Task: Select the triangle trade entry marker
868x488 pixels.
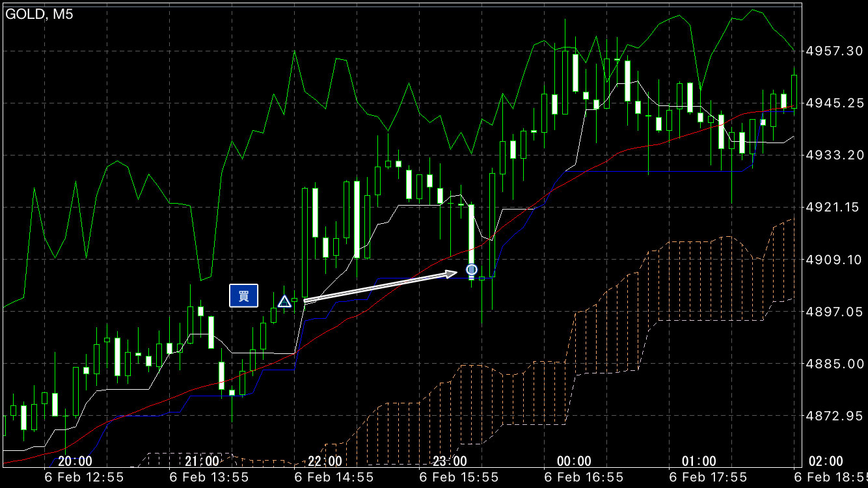Action: (284, 301)
